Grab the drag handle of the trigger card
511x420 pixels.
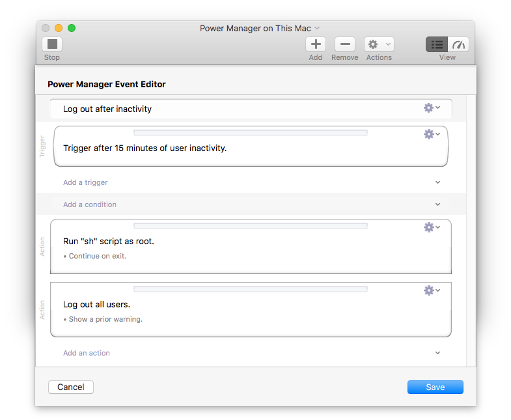(x=250, y=133)
